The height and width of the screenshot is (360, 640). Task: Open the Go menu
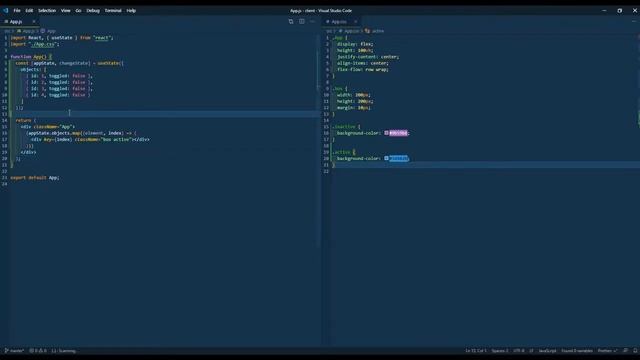point(78,11)
